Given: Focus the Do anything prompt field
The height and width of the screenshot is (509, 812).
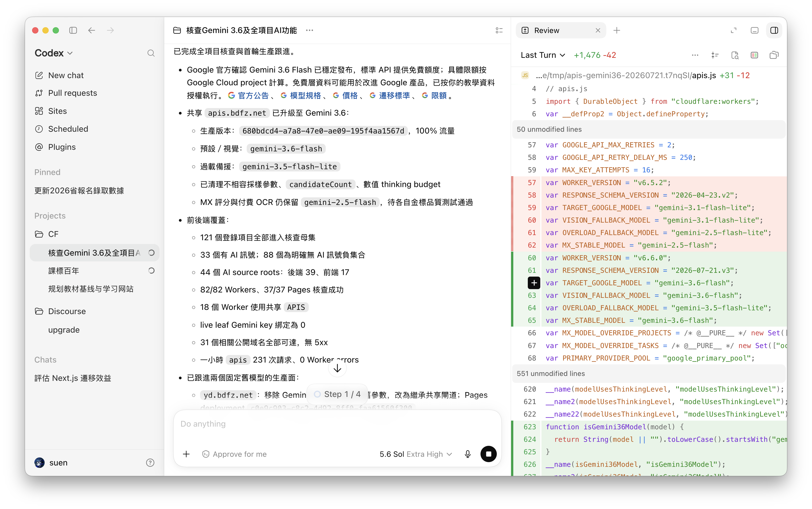Looking at the screenshot, I should 337,424.
